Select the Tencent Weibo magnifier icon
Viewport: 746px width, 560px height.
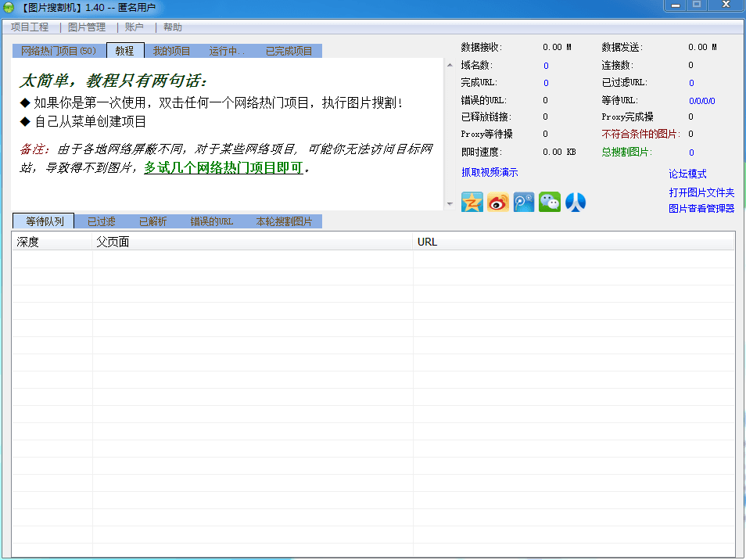pyautogui.click(x=523, y=202)
